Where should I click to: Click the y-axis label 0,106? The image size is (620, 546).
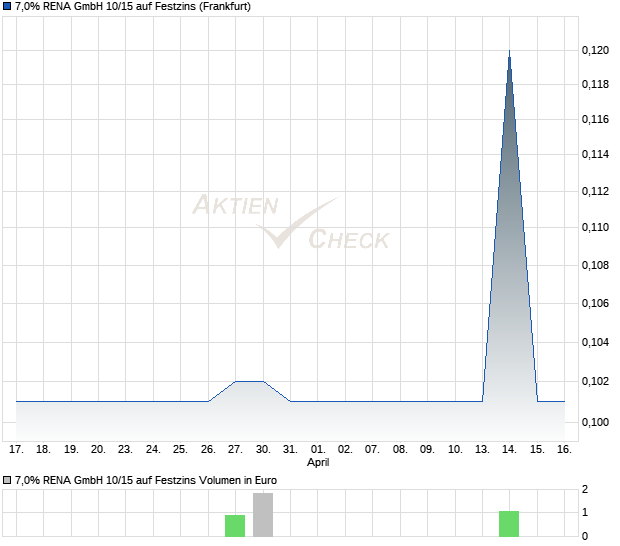(x=595, y=303)
